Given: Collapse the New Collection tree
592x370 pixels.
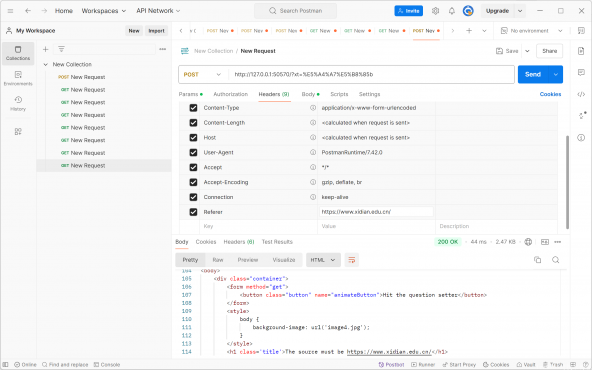Looking at the screenshot, I should click(x=46, y=65).
